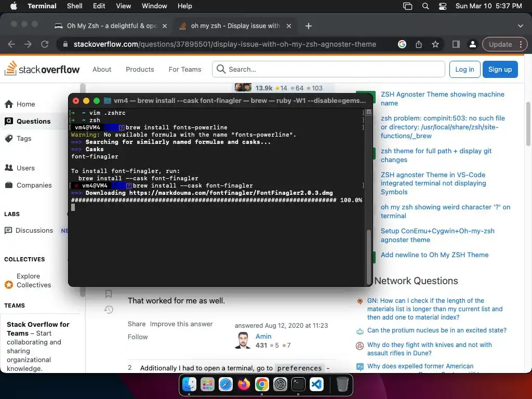The height and width of the screenshot is (399, 532).
Task: Go forward in Chrome browser
Action: 28,44
